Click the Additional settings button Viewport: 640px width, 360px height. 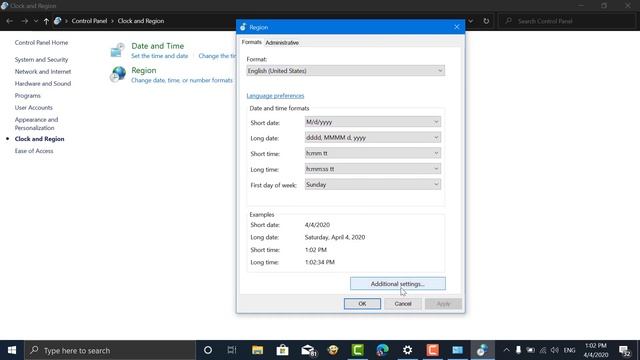(398, 284)
